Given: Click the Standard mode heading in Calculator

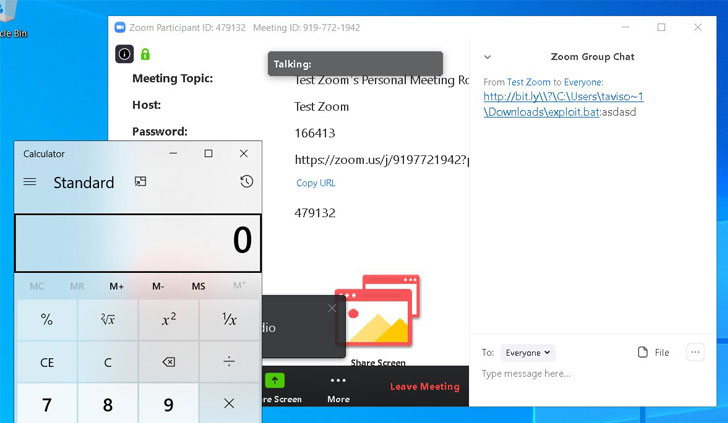Looking at the screenshot, I should point(84,182).
